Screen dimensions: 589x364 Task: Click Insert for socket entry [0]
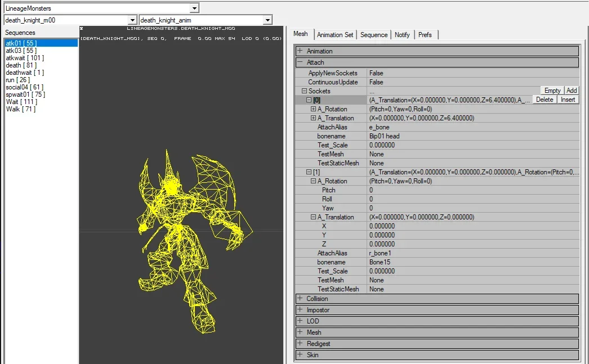click(x=568, y=100)
